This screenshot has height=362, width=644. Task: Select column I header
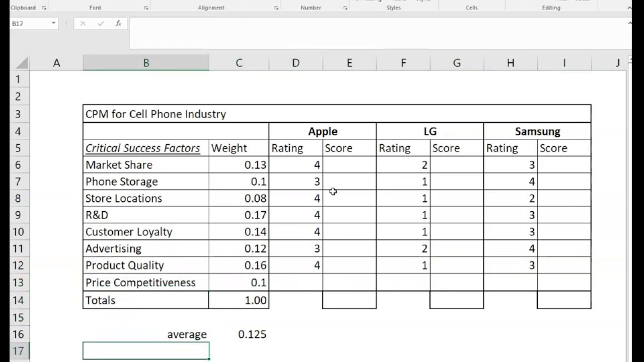(564, 63)
